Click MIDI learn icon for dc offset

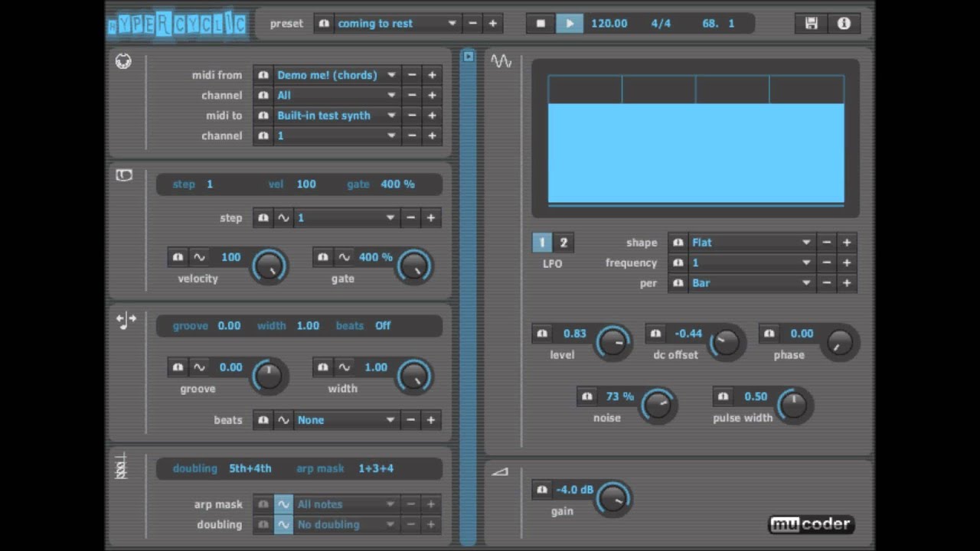pos(655,334)
